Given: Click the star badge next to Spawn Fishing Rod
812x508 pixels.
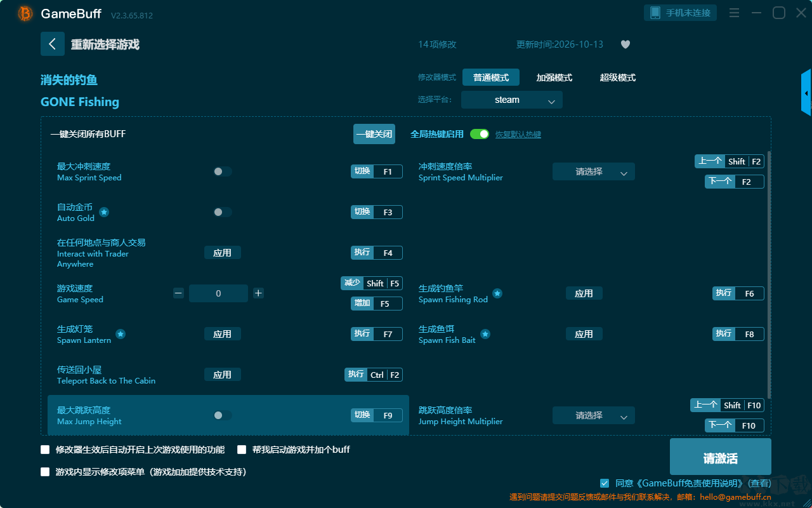Looking at the screenshot, I should (x=497, y=293).
